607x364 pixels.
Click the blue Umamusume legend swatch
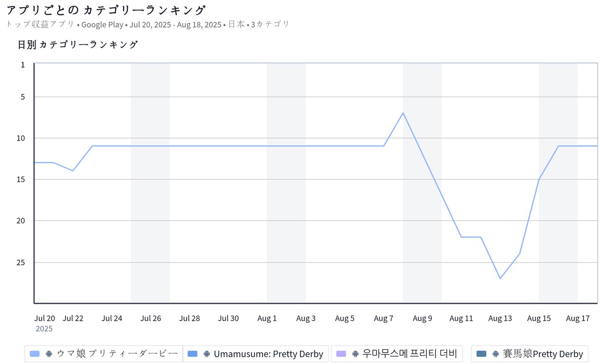pyautogui.click(x=193, y=354)
